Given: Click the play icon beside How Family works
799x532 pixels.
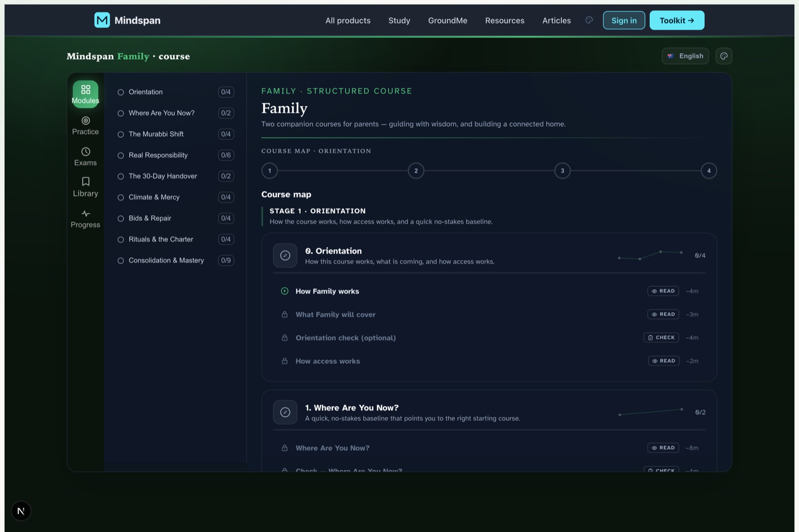Looking at the screenshot, I should [x=285, y=291].
